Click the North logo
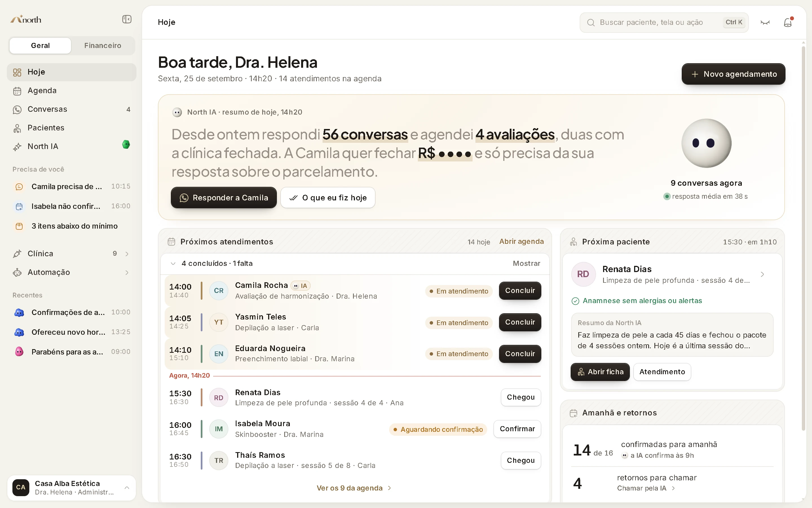 point(26,19)
